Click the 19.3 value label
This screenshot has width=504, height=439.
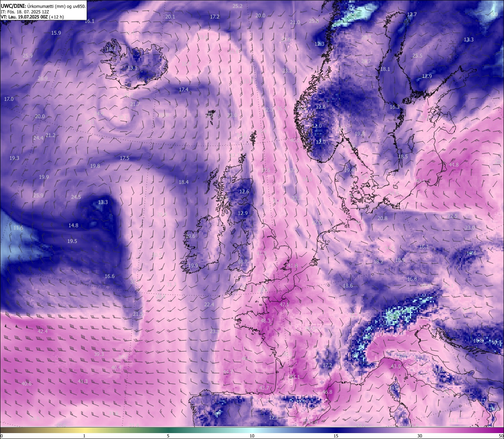click(14, 158)
